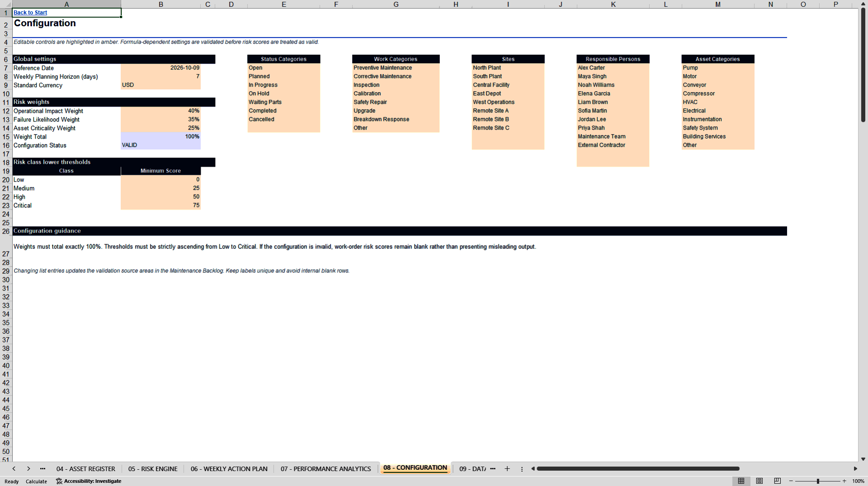Image resolution: width=868 pixels, height=486 pixels.
Task: Open the 05 - RISK ENGINE sheet
Action: (153, 469)
